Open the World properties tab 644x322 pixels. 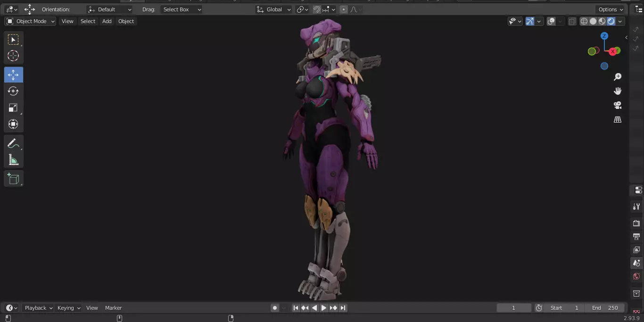[636, 277]
